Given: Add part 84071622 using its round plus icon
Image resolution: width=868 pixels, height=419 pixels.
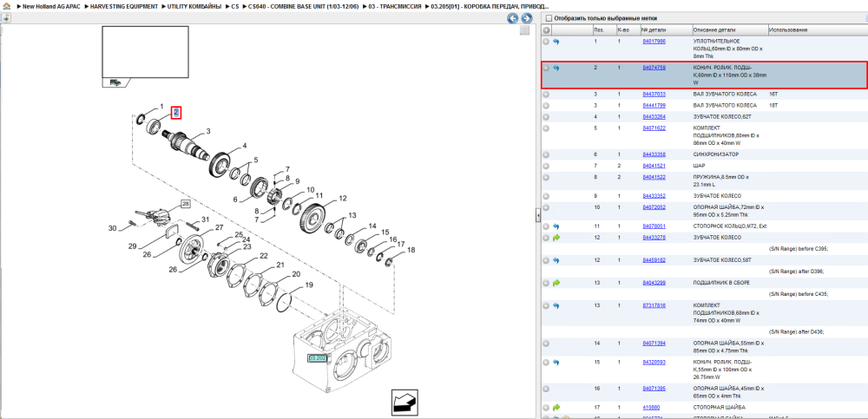Looking at the screenshot, I should click(x=546, y=128).
